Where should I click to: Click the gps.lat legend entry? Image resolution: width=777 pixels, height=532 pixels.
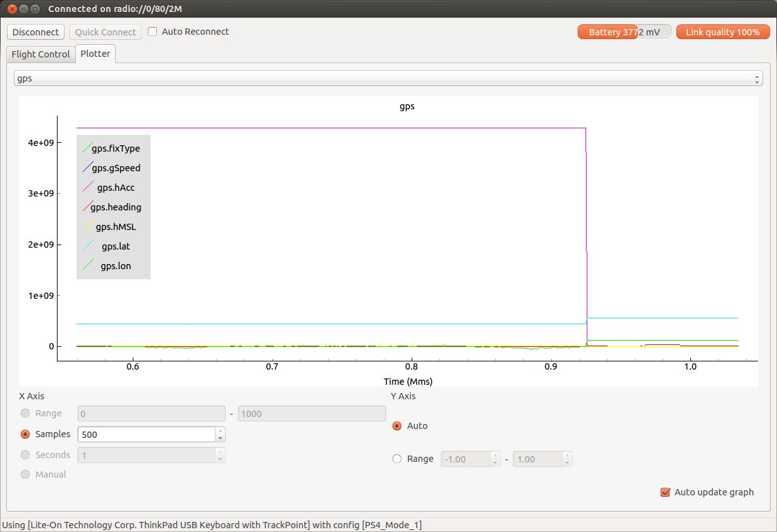[107, 246]
